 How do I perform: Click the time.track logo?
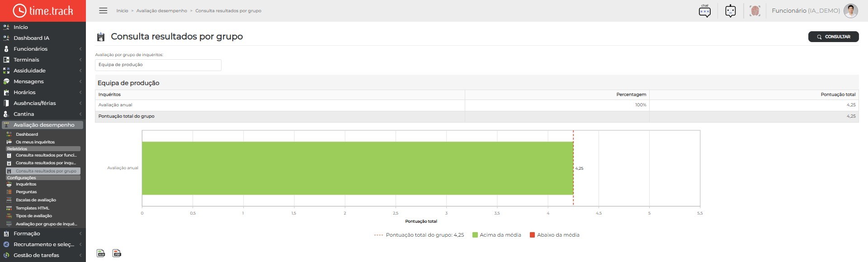coord(43,10)
